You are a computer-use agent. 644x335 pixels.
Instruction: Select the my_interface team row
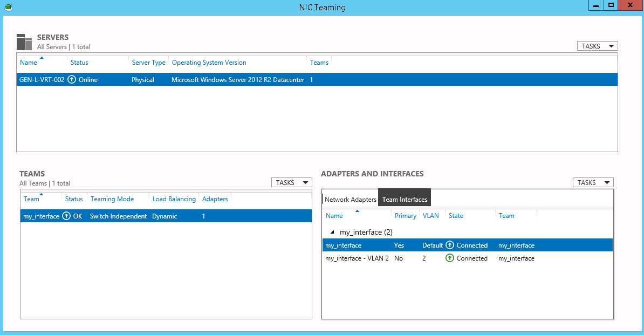tap(162, 216)
